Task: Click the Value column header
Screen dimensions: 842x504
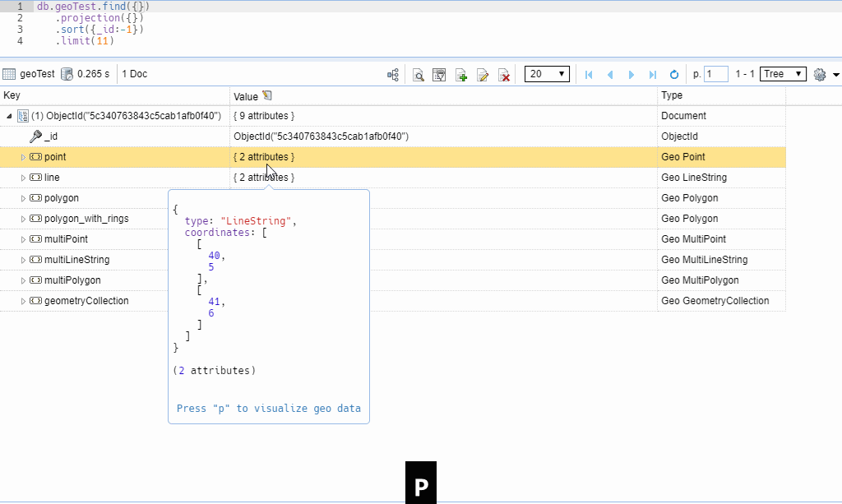Action: [x=246, y=97]
